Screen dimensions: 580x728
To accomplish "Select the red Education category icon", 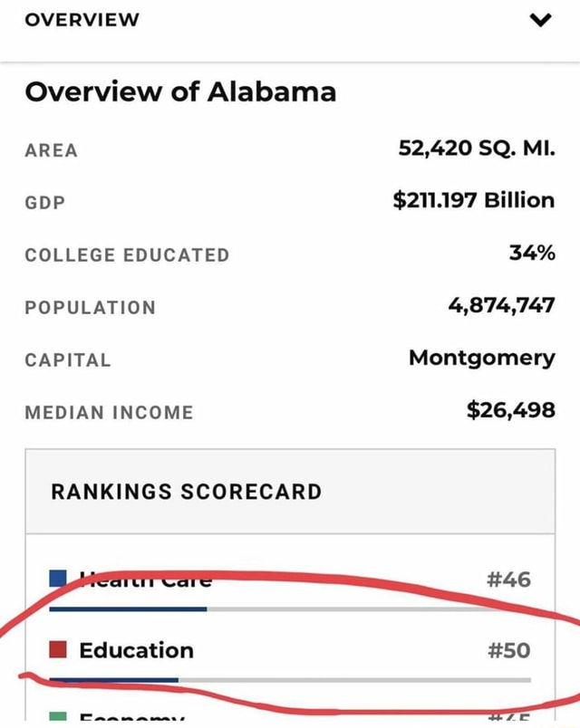I will tap(61, 650).
